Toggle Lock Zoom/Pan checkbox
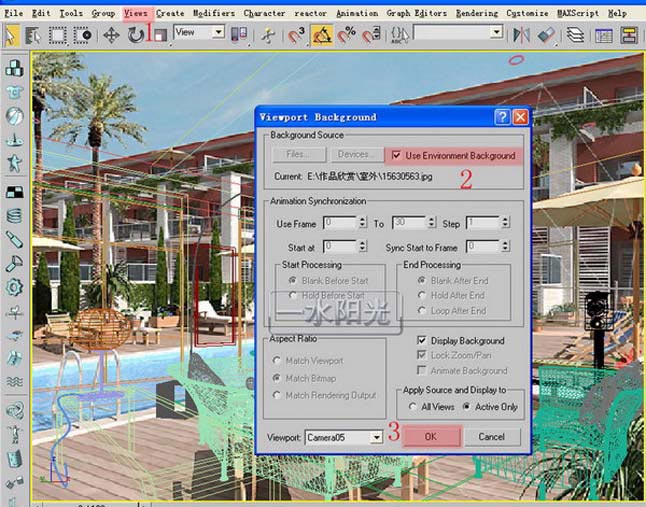This screenshot has width=646, height=507. [x=421, y=355]
